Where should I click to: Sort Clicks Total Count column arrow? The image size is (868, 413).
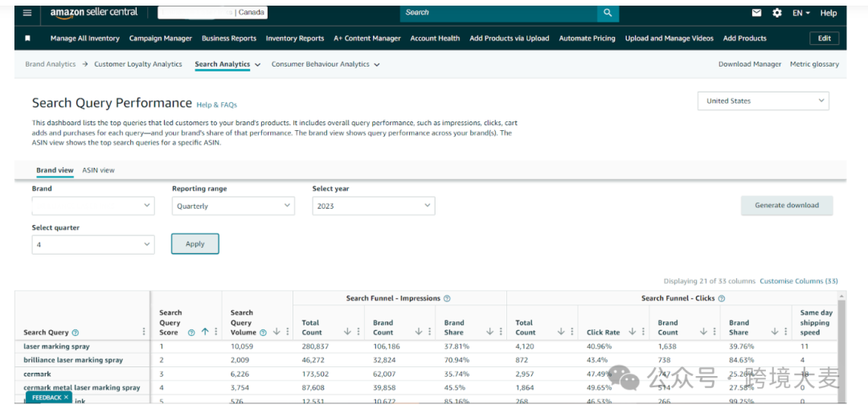tap(561, 332)
